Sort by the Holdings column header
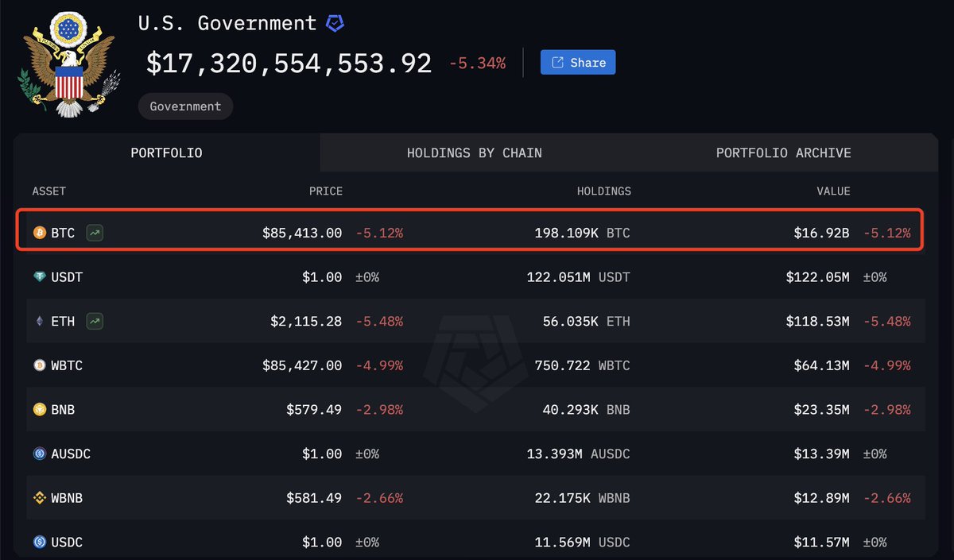The height and width of the screenshot is (560, 954). pyautogui.click(x=603, y=191)
